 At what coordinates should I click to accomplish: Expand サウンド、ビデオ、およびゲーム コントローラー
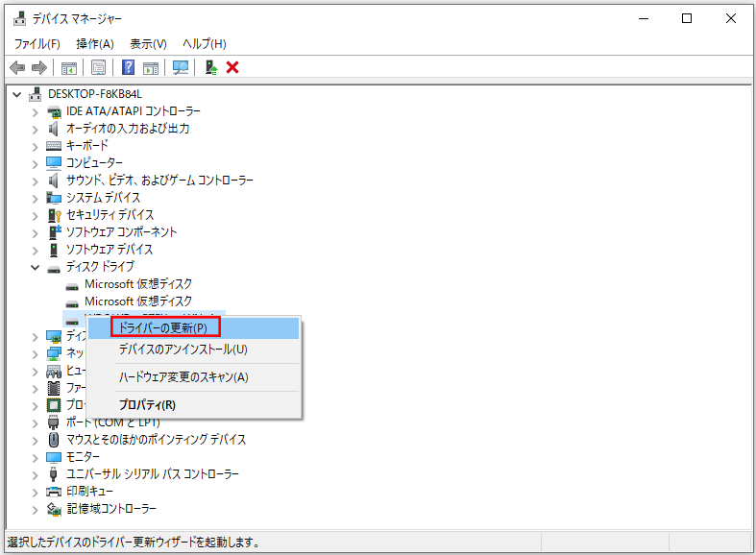[36, 181]
